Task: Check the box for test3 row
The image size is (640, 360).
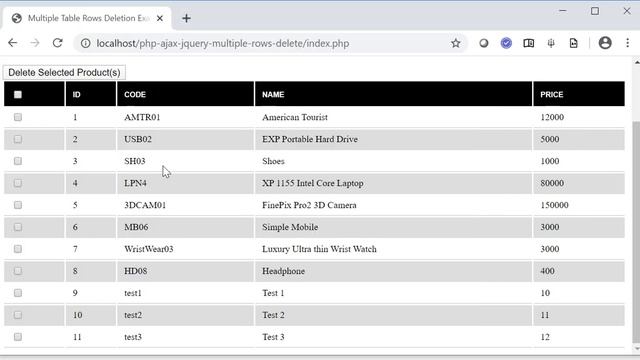Action: click(x=18, y=337)
